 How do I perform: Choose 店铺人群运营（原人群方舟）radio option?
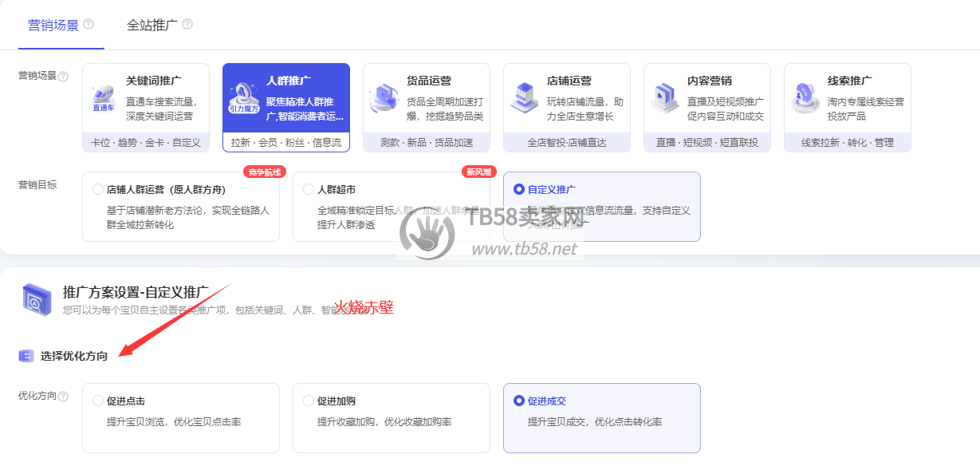click(x=98, y=190)
